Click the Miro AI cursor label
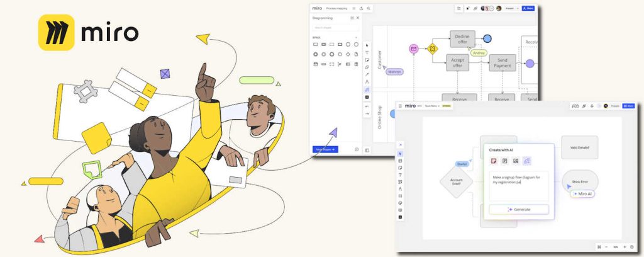644x257 pixels. point(582,193)
